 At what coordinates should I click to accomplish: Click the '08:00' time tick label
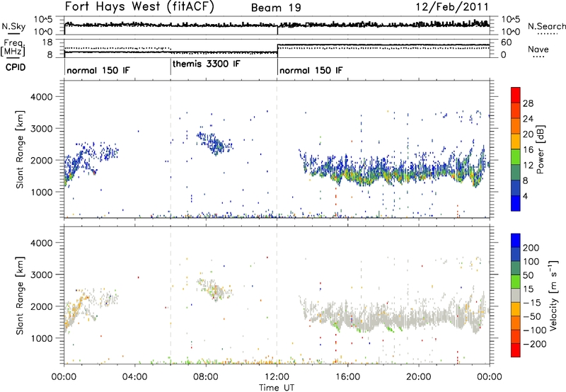206,377
